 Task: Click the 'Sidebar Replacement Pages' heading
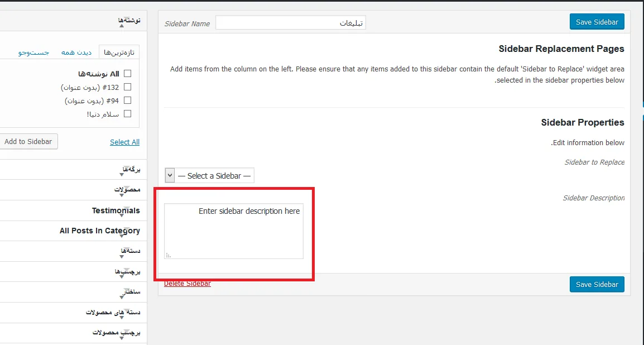(561, 49)
